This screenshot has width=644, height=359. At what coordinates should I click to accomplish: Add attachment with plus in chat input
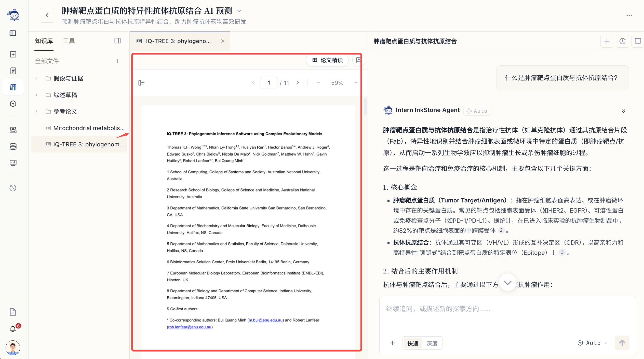click(x=393, y=343)
